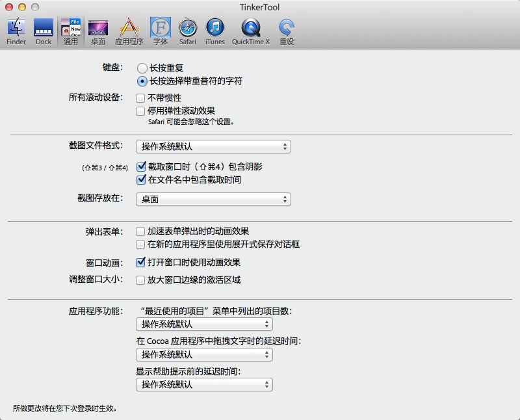The height and width of the screenshot is (420, 520).
Task: Enable 放大窗口边缘的激活区域 checkbox
Action: coord(140,280)
